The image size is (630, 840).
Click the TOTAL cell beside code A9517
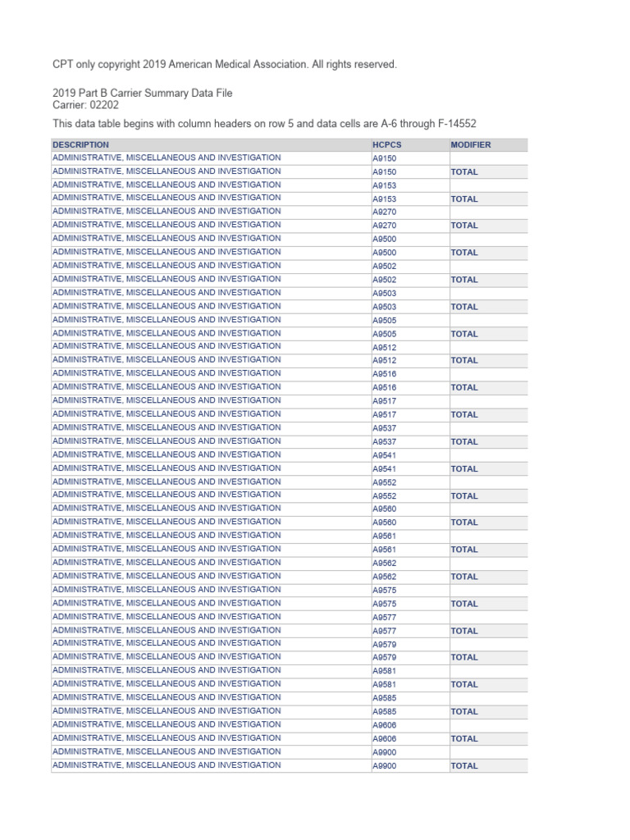click(x=464, y=415)
